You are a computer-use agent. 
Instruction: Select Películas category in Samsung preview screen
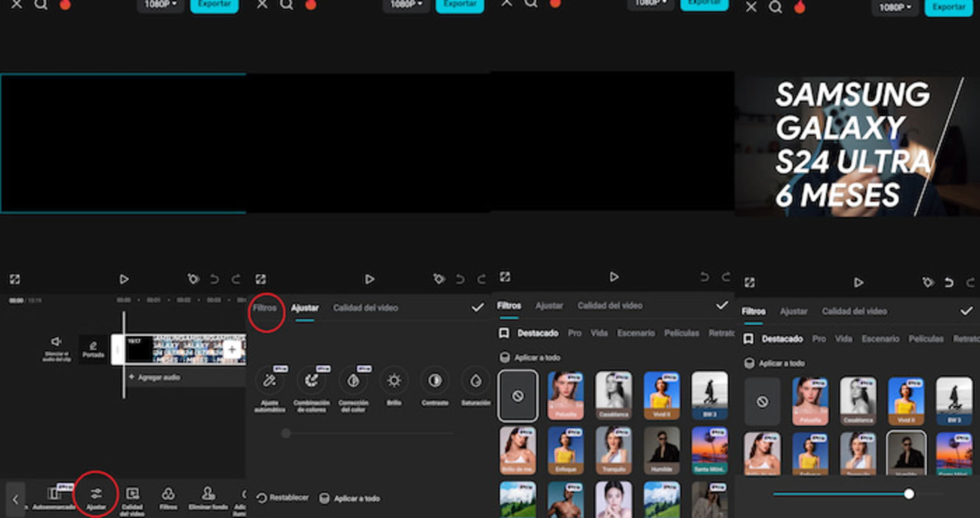click(x=926, y=339)
